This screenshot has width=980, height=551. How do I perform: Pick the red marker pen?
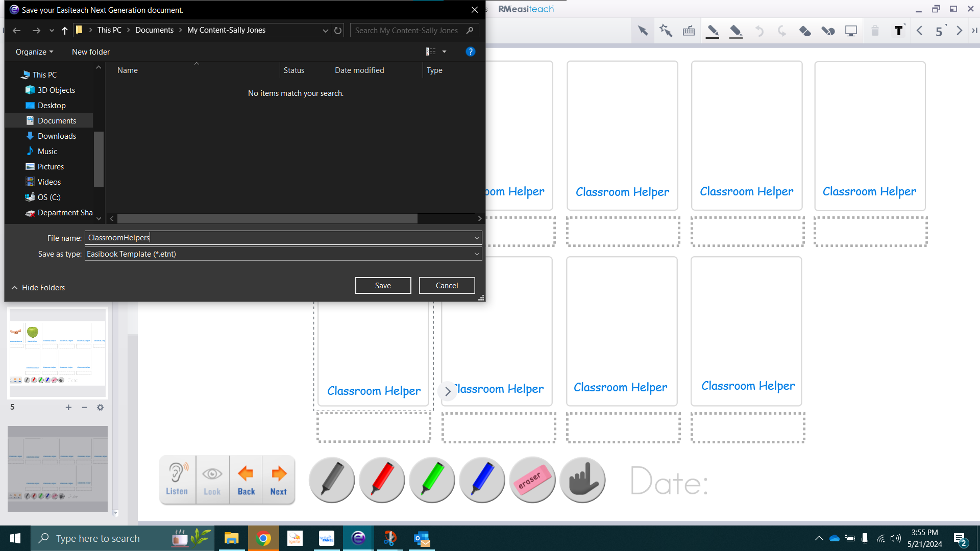click(382, 480)
